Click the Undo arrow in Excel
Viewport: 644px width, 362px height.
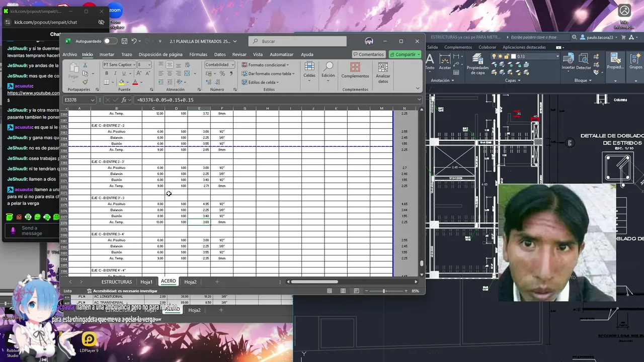pos(134,41)
